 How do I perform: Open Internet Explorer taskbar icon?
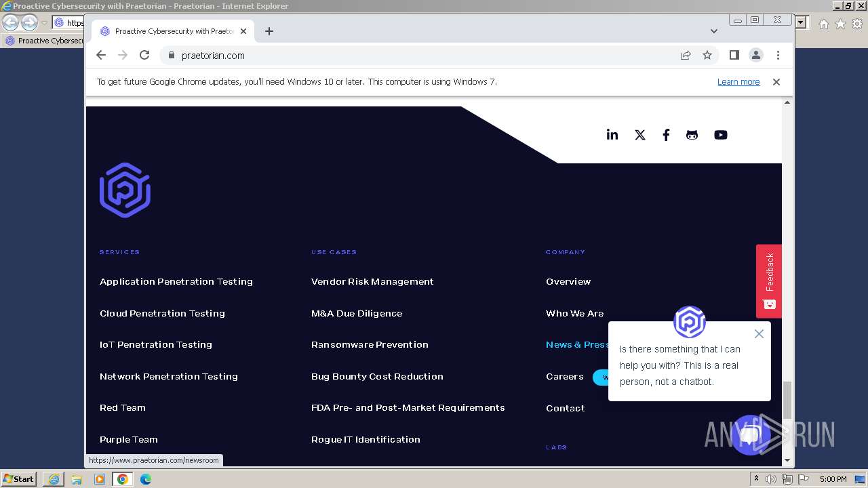point(54,479)
